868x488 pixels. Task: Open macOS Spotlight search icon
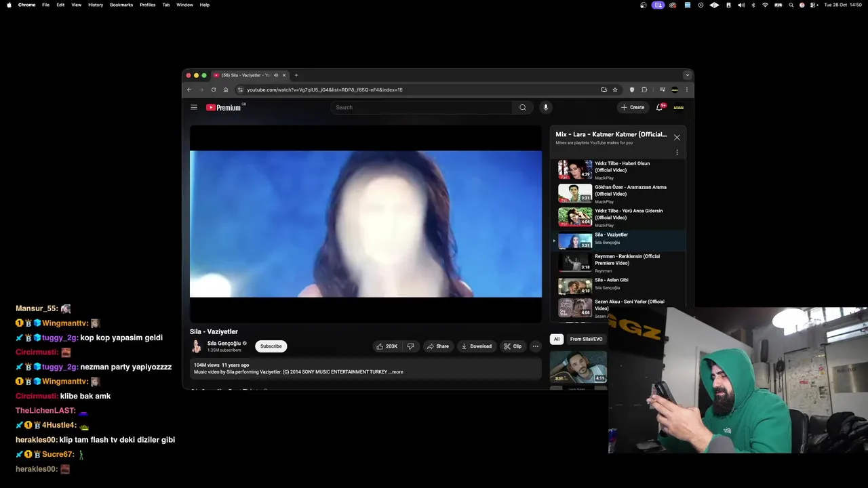coord(791,5)
